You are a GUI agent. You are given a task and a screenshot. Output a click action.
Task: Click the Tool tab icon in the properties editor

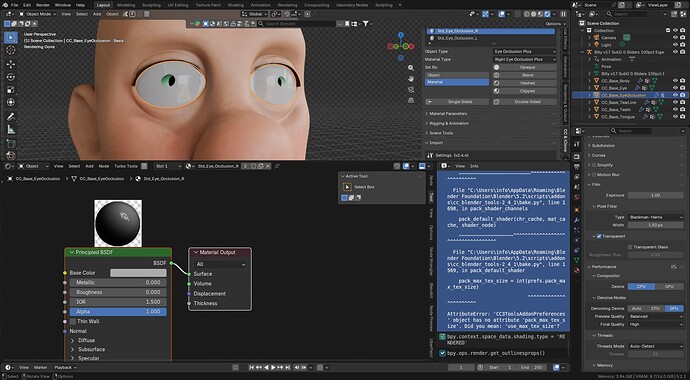[x=577, y=144]
